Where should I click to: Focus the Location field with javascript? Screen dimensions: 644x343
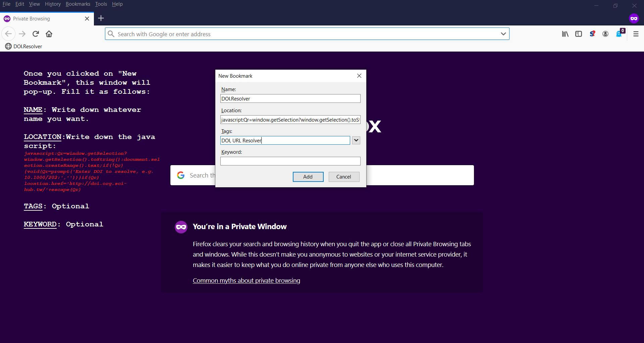pos(290,120)
